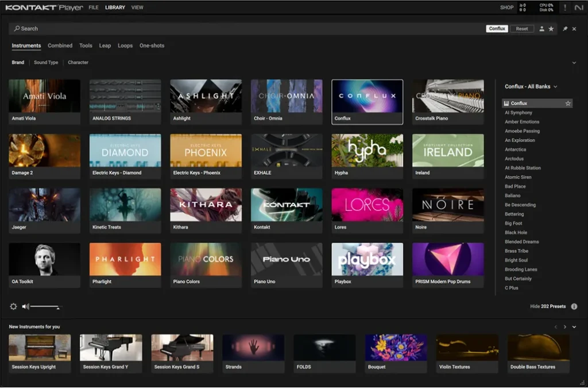Select the Ireland library tile
Image resolution: width=588 pixels, height=388 pixels.
click(448, 156)
